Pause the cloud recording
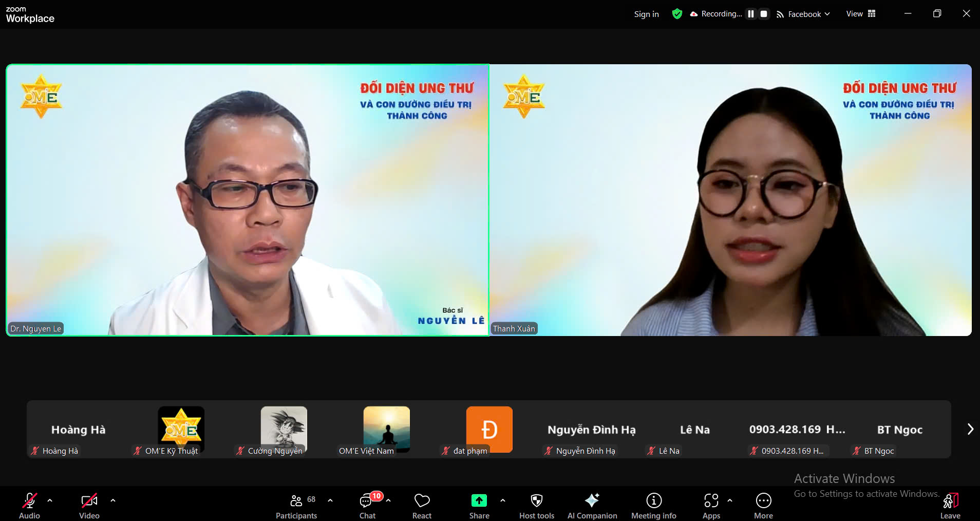Screen dimensions: 980x521 tap(751, 14)
